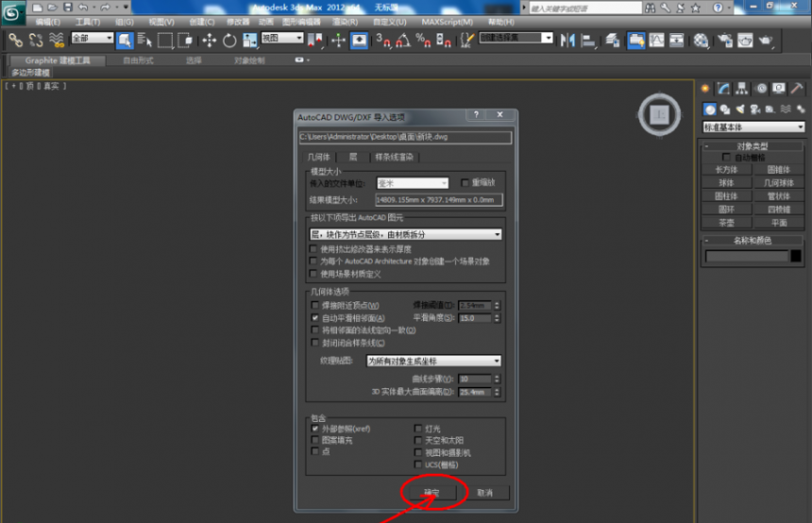Click the 球体 sphere primitive button
Screen dimensions: 812x523
pos(727,183)
